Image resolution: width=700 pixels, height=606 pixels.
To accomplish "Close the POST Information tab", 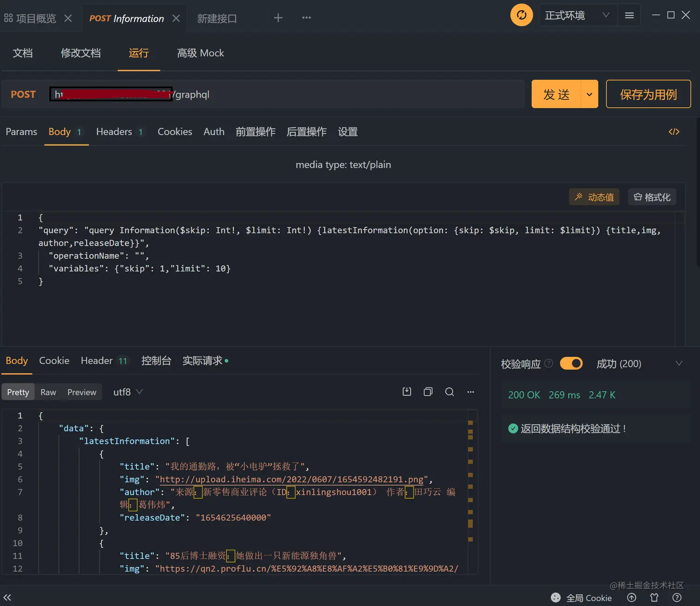I will [x=176, y=18].
